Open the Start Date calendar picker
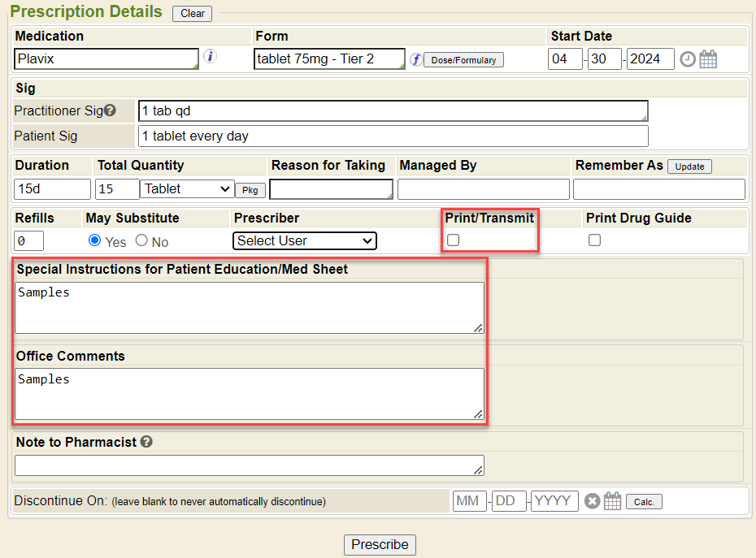The image size is (756, 558). tap(708, 59)
